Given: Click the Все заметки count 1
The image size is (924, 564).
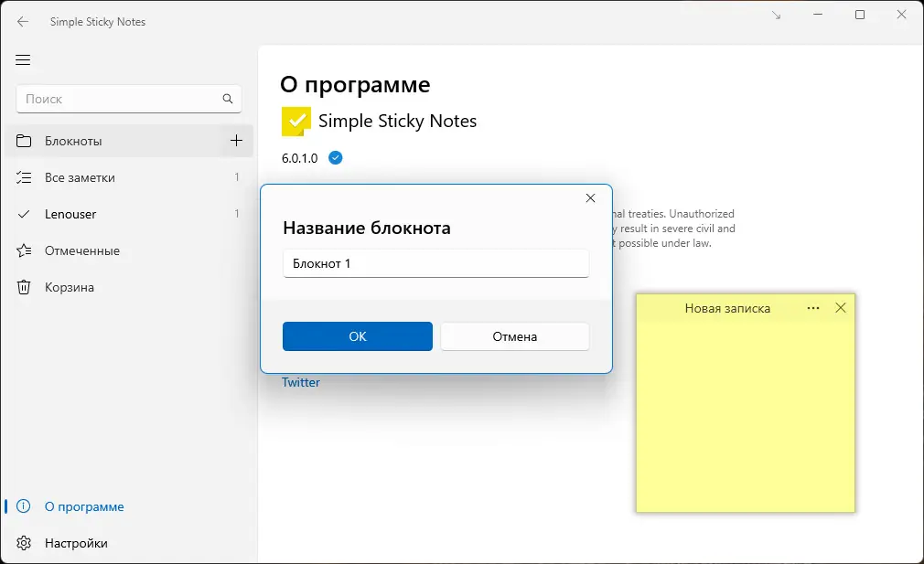Looking at the screenshot, I should (x=237, y=177).
